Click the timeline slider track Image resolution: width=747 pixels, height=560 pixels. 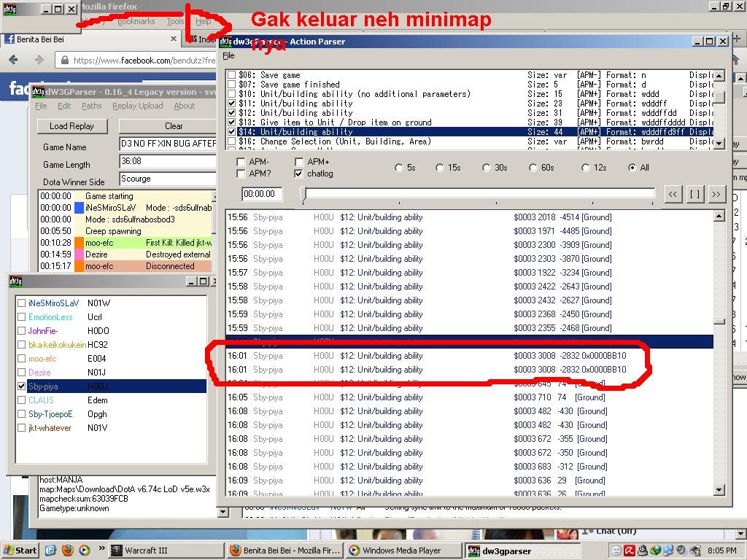pyautogui.click(x=479, y=192)
